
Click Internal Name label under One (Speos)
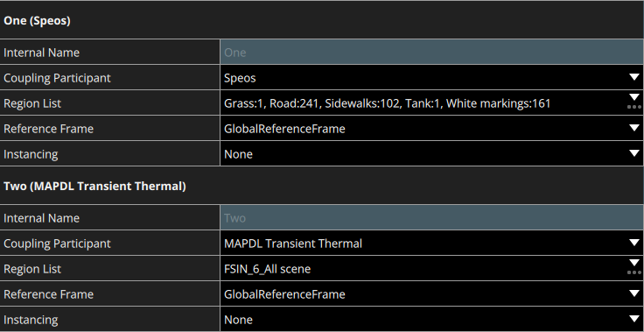[41, 53]
